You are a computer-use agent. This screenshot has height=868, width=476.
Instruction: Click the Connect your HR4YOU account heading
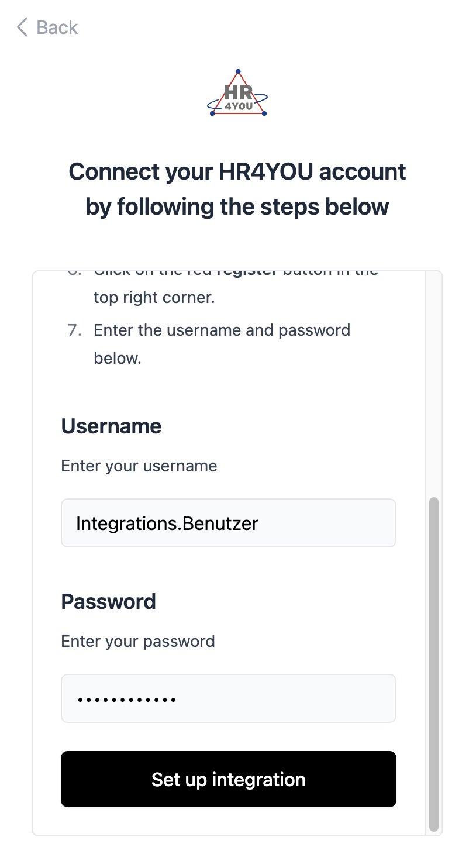coord(237,172)
